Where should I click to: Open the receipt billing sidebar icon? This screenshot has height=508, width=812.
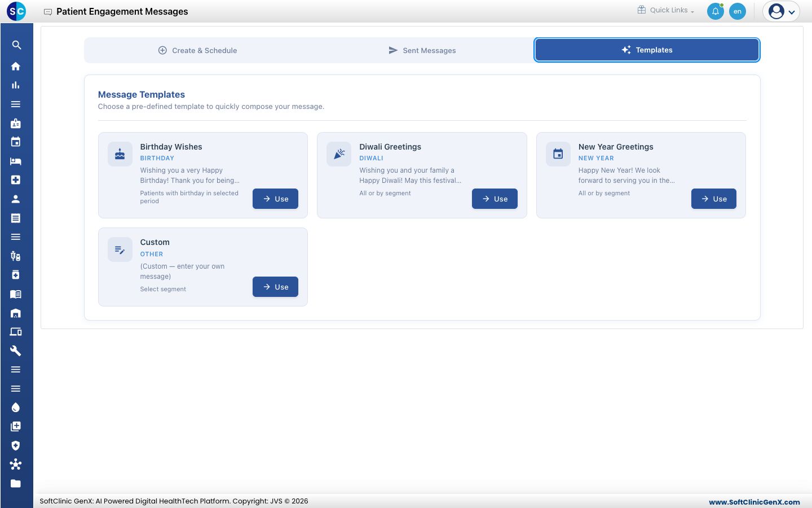16,218
